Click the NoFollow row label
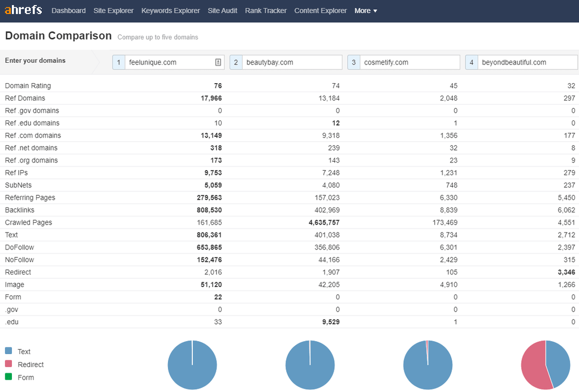The image size is (579, 392). pyautogui.click(x=20, y=260)
